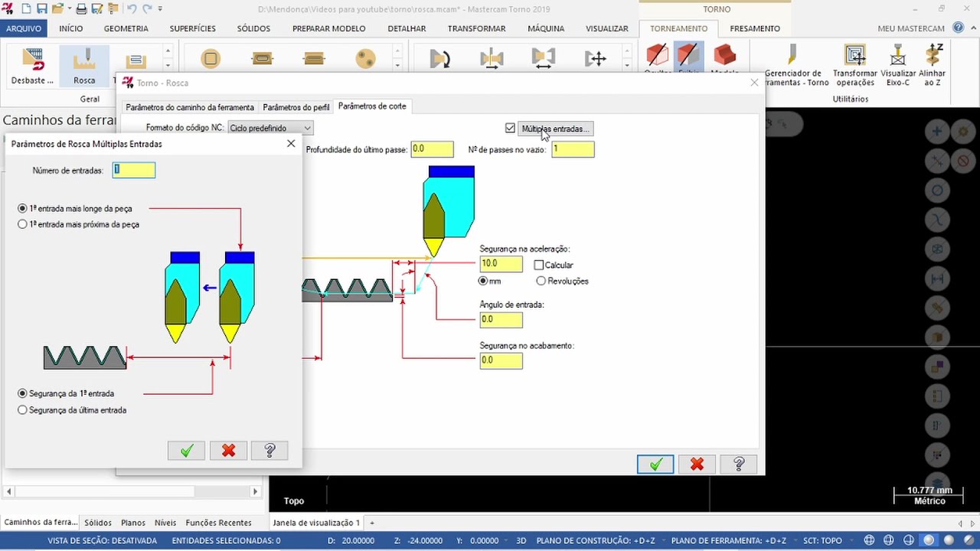Click the New file icon in quick access toolbar

tap(26, 9)
